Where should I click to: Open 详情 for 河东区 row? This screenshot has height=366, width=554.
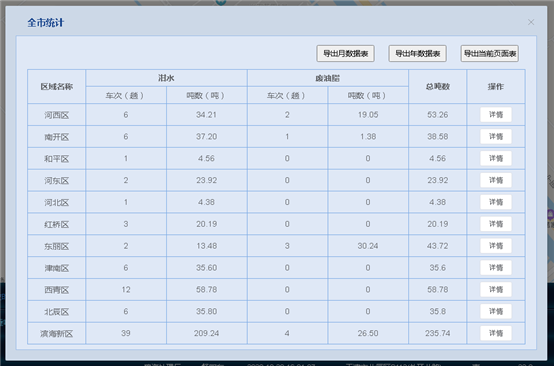pos(496,181)
